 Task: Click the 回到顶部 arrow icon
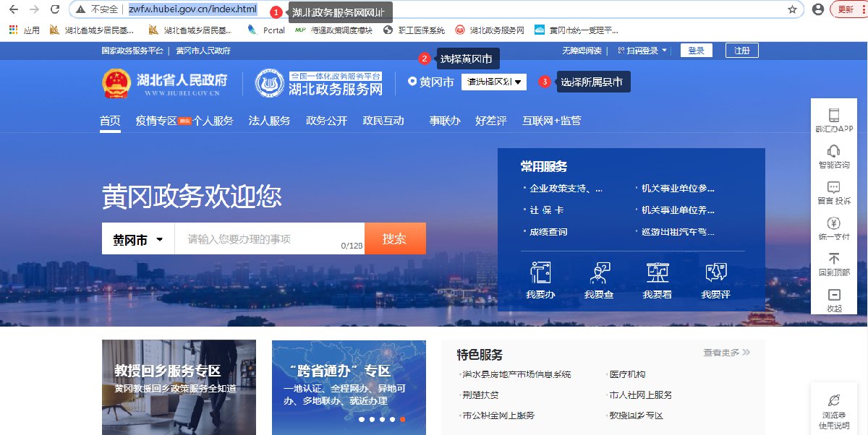[x=834, y=259]
